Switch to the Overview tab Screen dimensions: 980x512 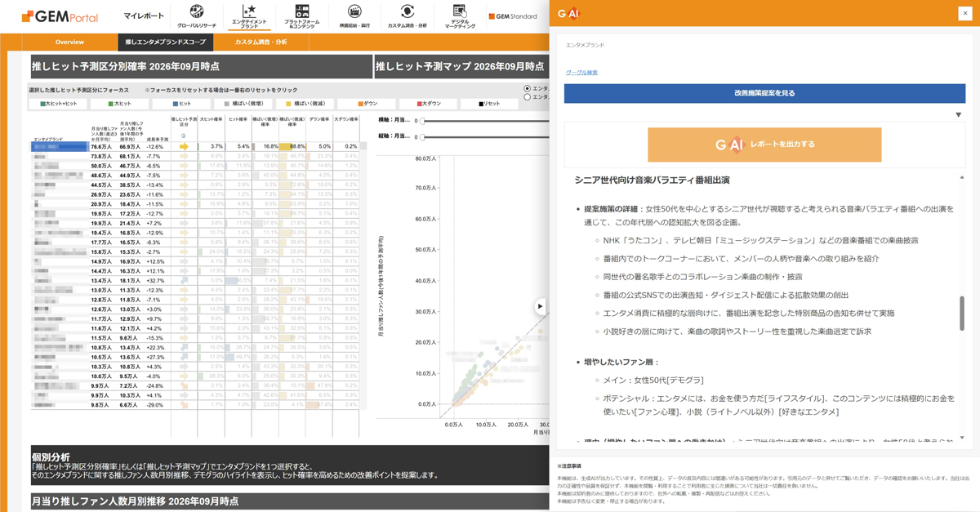[x=69, y=42]
